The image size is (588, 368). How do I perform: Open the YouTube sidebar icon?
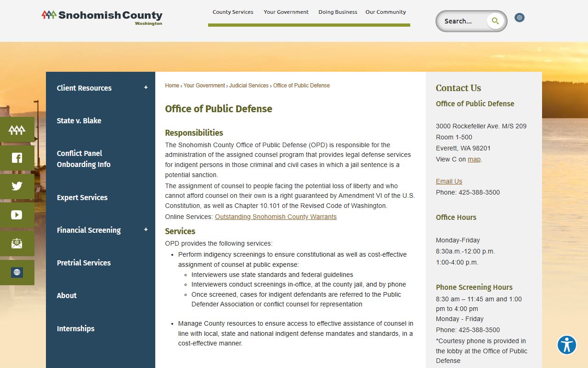click(17, 215)
